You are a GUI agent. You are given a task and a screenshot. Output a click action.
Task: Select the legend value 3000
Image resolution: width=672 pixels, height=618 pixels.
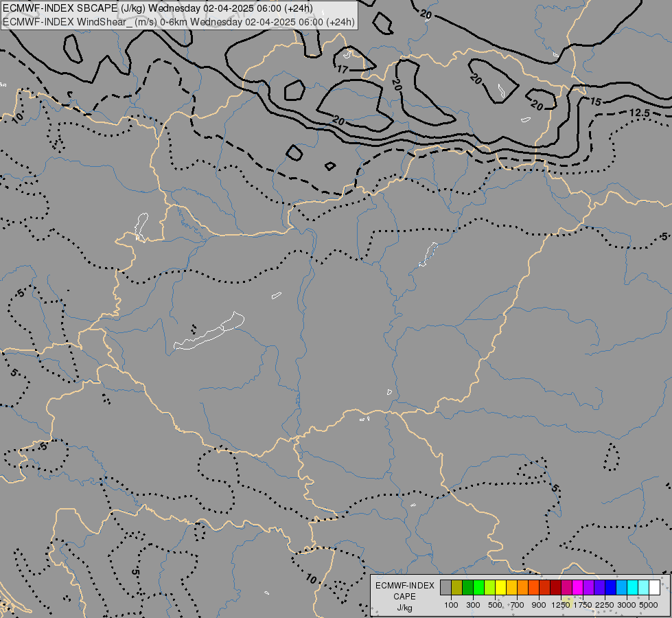[627, 605]
